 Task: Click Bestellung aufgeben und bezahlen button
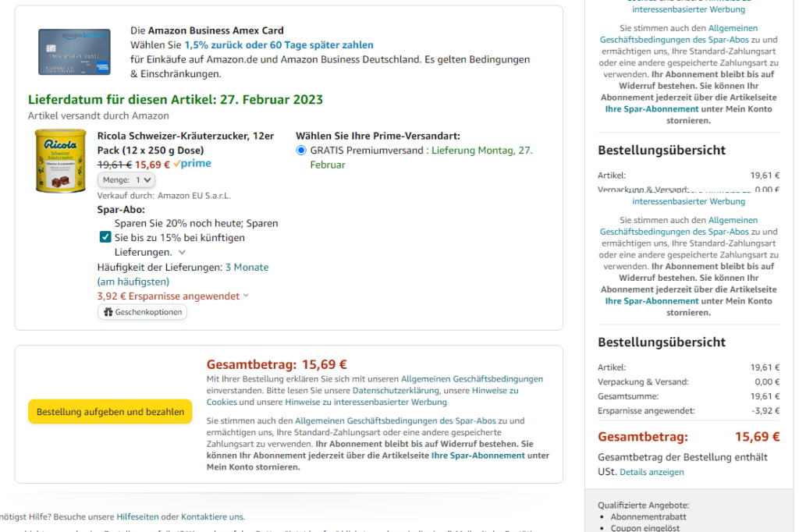click(x=110, y=412)
